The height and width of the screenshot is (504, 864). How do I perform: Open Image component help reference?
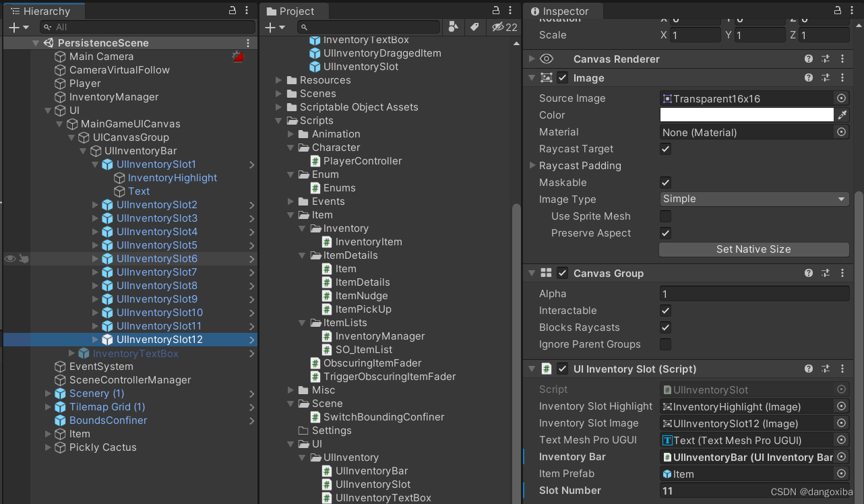pos(809,78)
